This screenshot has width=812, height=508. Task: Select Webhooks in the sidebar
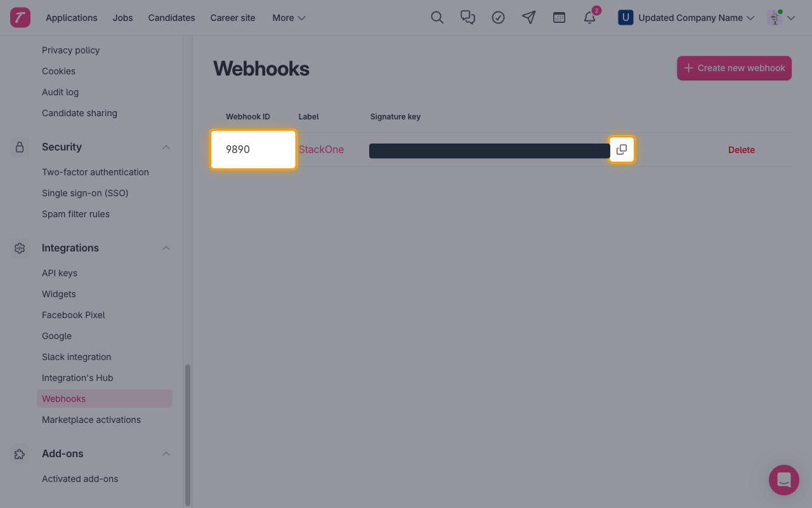pyautogui.click(x=105, y=399)
